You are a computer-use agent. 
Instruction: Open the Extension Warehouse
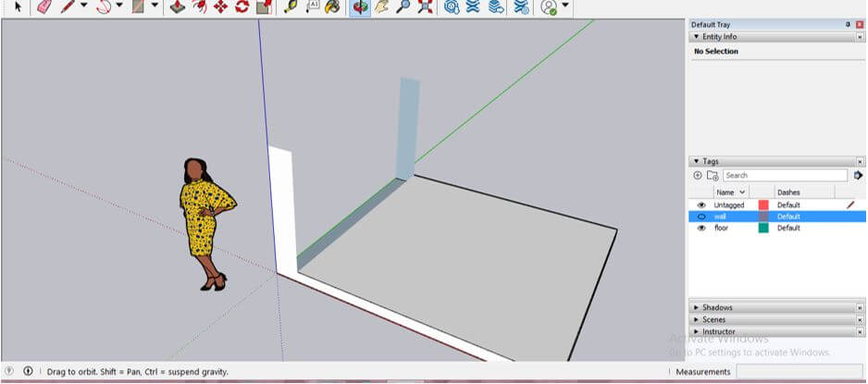(x=473, y=6)
